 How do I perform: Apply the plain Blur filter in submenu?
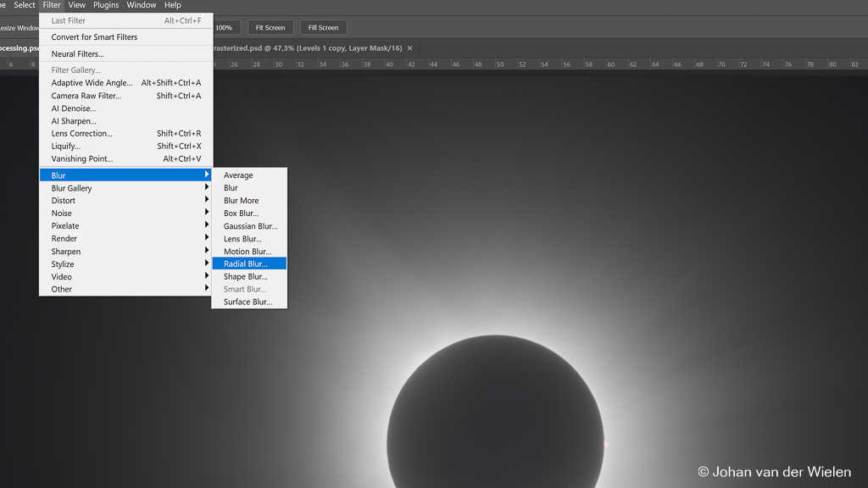(249, 188)
